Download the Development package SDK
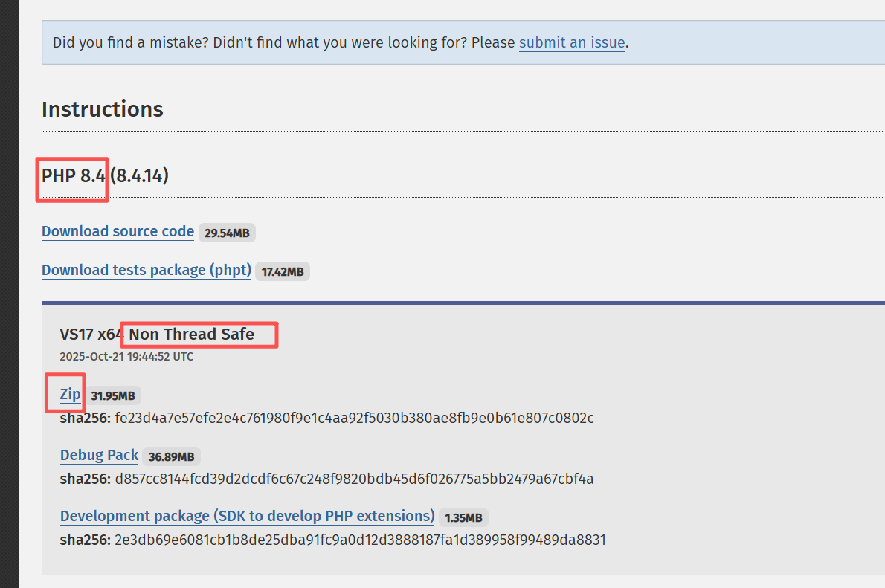This screenshot has width=885, height=588. (247, 516)
